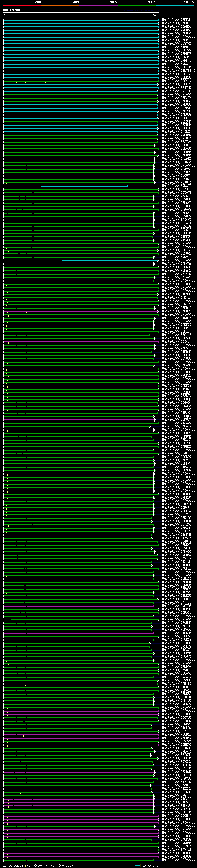Click the purple ~60% identity legend segment
Image resolution: width=197 pixels, height=868 pixels.
[98, 6]
